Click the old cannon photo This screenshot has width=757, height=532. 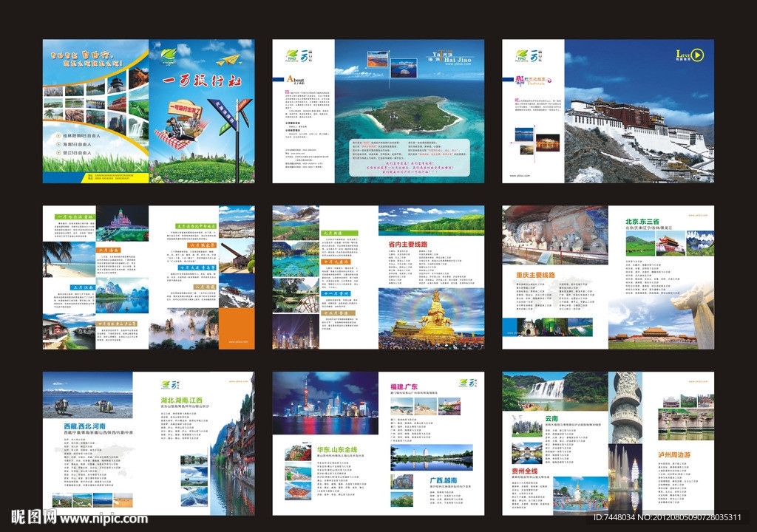coord(237,256)
